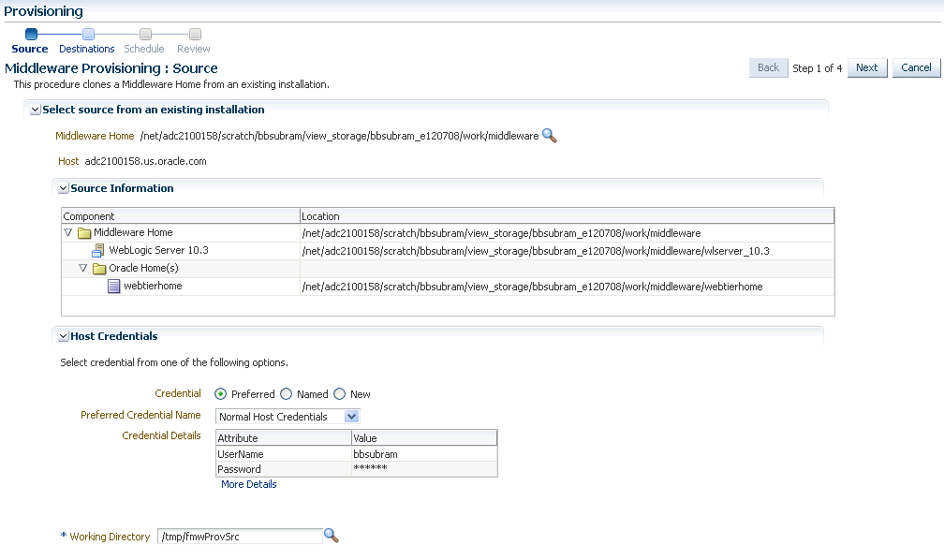Click the Password attribute cell

[284, 469]
